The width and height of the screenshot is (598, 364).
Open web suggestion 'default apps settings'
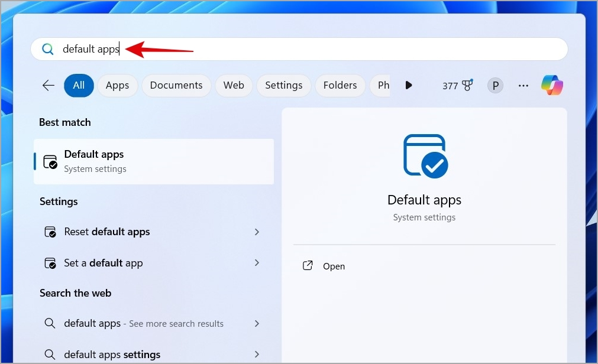pyautogui.click(x=154, y=355)
